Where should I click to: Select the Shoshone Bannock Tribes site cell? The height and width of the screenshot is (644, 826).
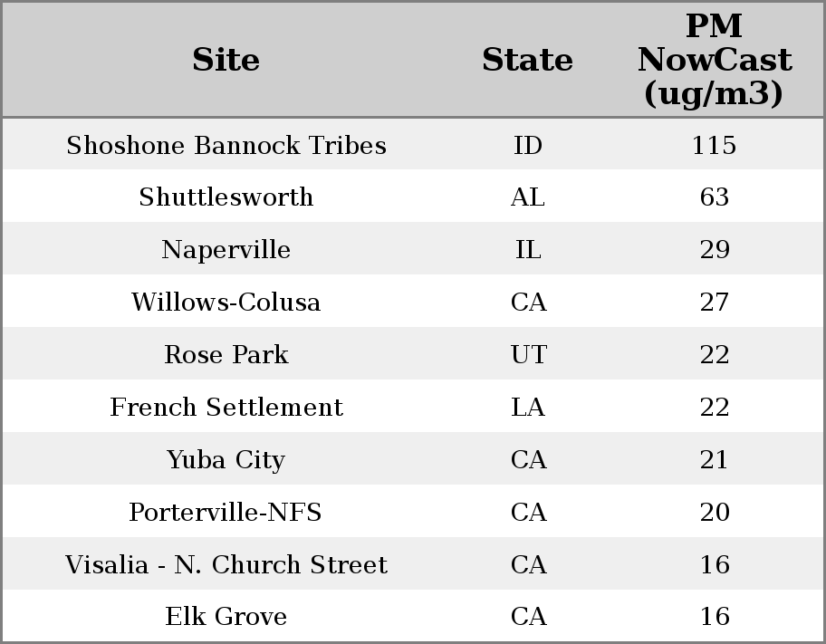click(x=226, y=146)
